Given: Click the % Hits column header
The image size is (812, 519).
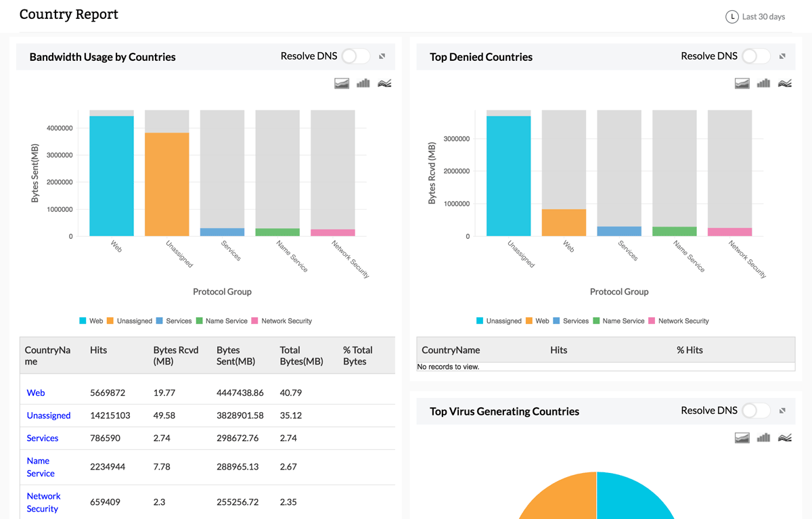Looking at the screenshot, I should tap(690, 350).
